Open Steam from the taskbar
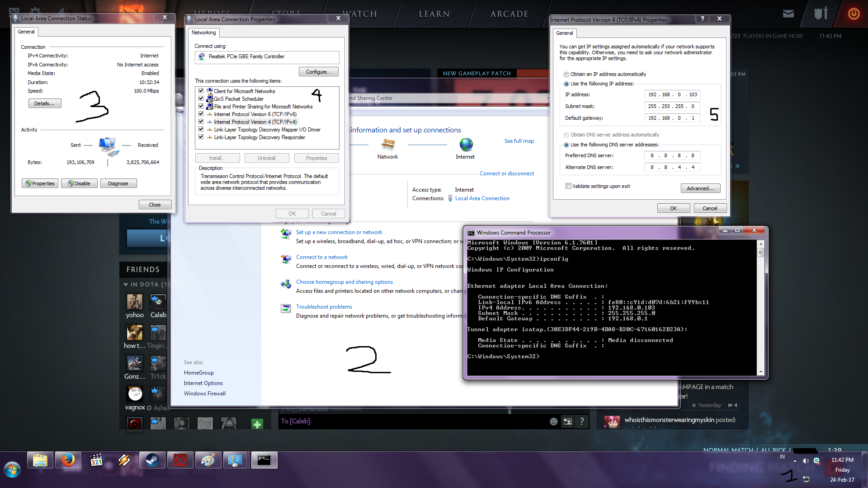Viewport: 868px width, 488px height. (x=152, y=460)
